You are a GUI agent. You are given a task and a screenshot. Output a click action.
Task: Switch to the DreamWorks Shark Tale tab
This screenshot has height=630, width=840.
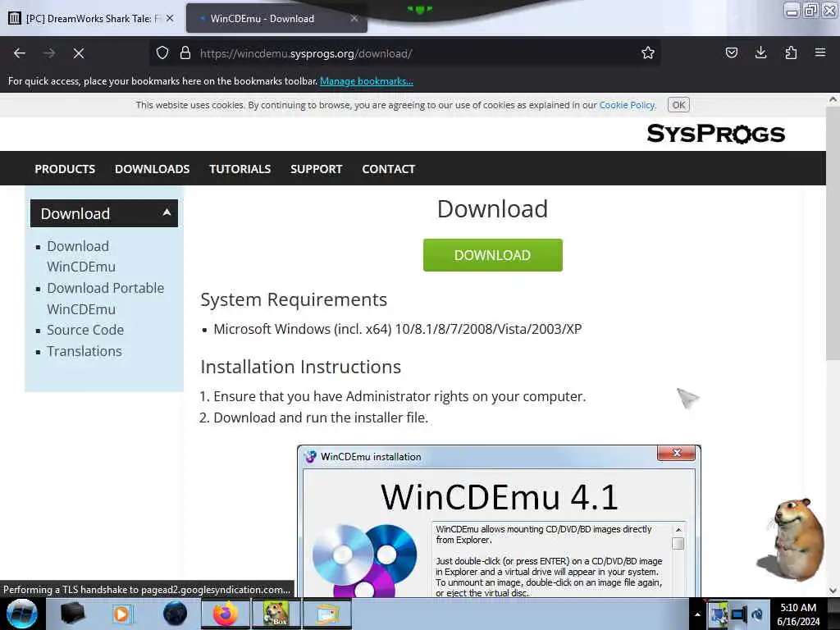[x=91, y=18]
